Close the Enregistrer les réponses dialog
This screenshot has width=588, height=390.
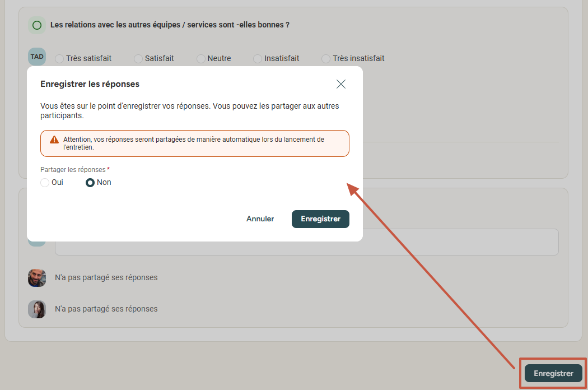341,84
